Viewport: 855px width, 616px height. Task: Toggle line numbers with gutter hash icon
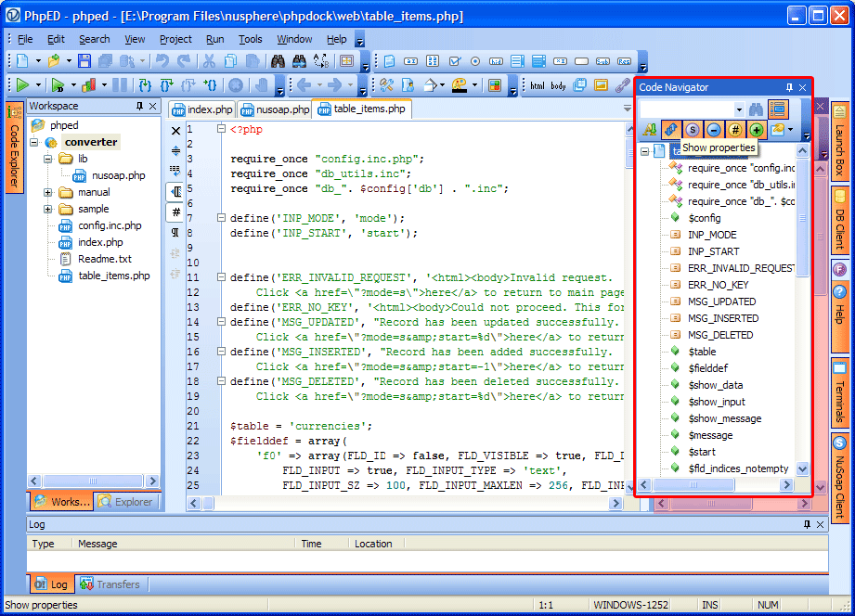[175, 212]
